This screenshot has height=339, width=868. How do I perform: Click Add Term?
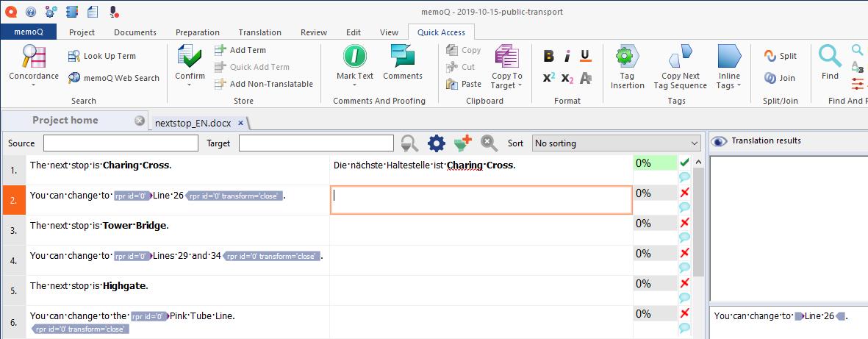[241, 50]
